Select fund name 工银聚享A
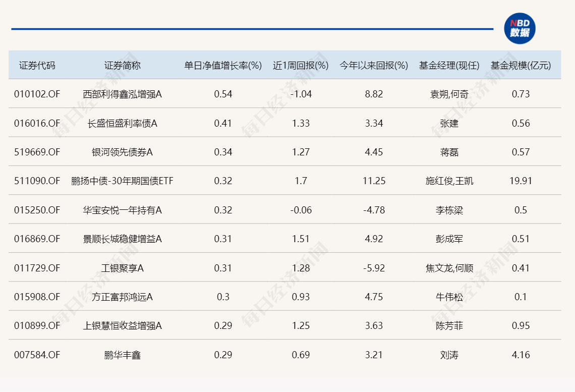This screenshot has height=392, width=575. coord(122,268)
